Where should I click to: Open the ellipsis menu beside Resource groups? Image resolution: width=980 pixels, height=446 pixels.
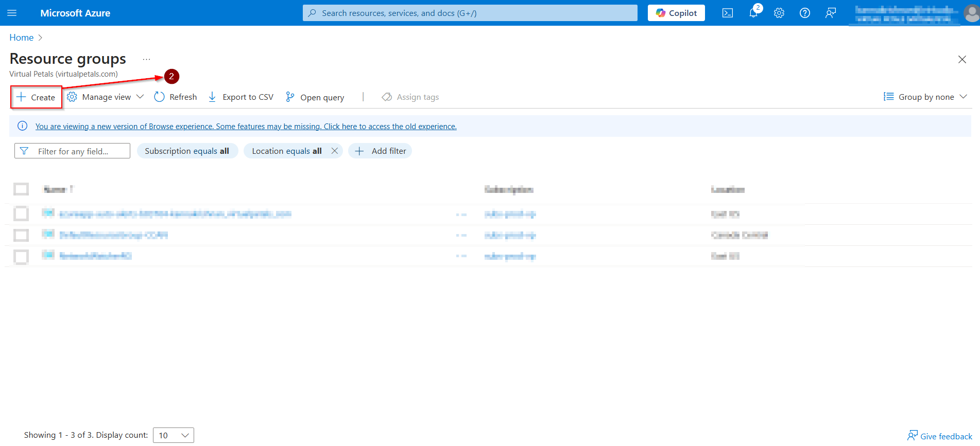point(147,59)
